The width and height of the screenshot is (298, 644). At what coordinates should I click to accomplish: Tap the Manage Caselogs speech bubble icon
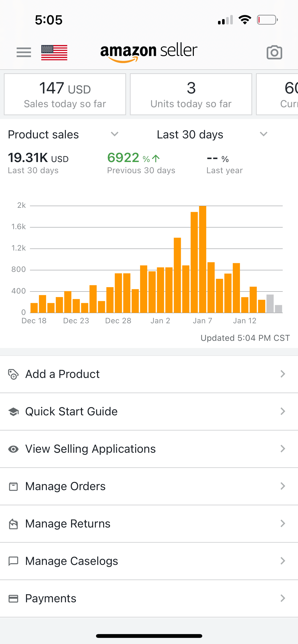pyautogui.click(x=13, y=561)
